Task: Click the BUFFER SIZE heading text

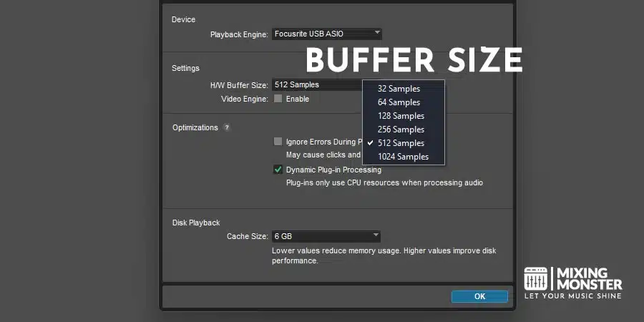Action: pyautogui.click(x=414, y=60)
